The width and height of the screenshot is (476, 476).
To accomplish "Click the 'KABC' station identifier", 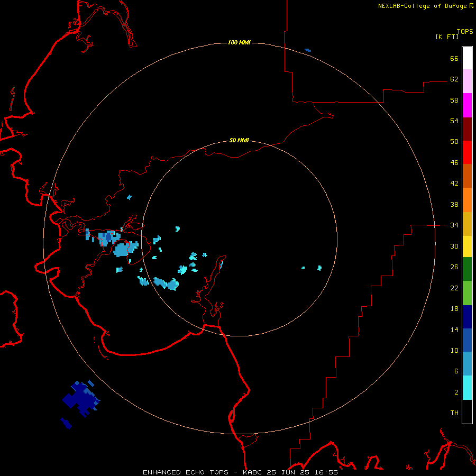I will point(253,472).
